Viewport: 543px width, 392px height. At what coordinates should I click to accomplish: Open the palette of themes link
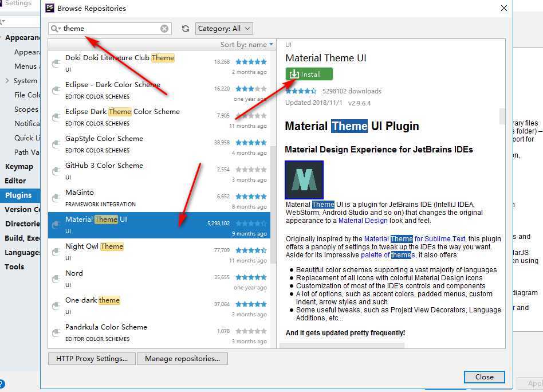pos(388,255)
